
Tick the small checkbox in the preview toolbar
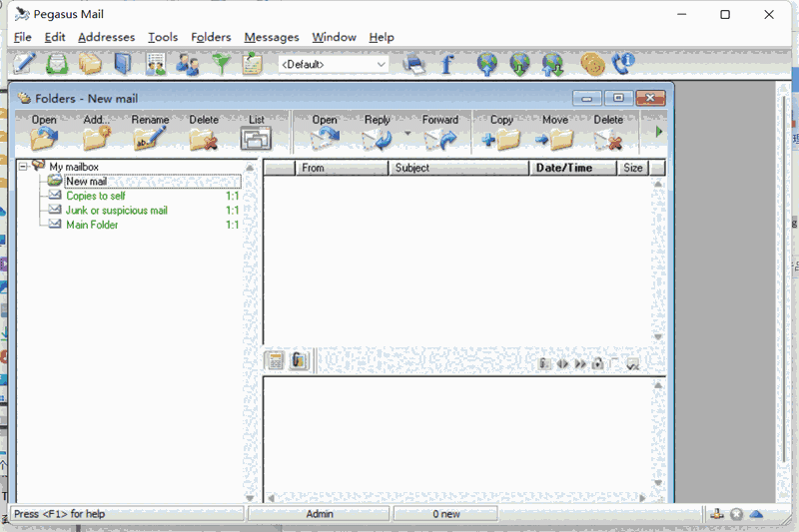pyautogui.click(x=614, y=363)
